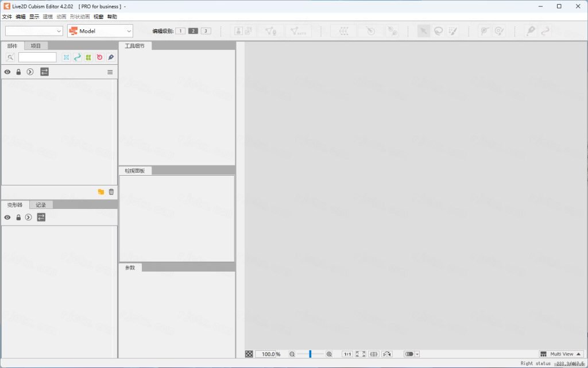Create a rotation deformer icon

pyautogui.click(x=370, y=31)
